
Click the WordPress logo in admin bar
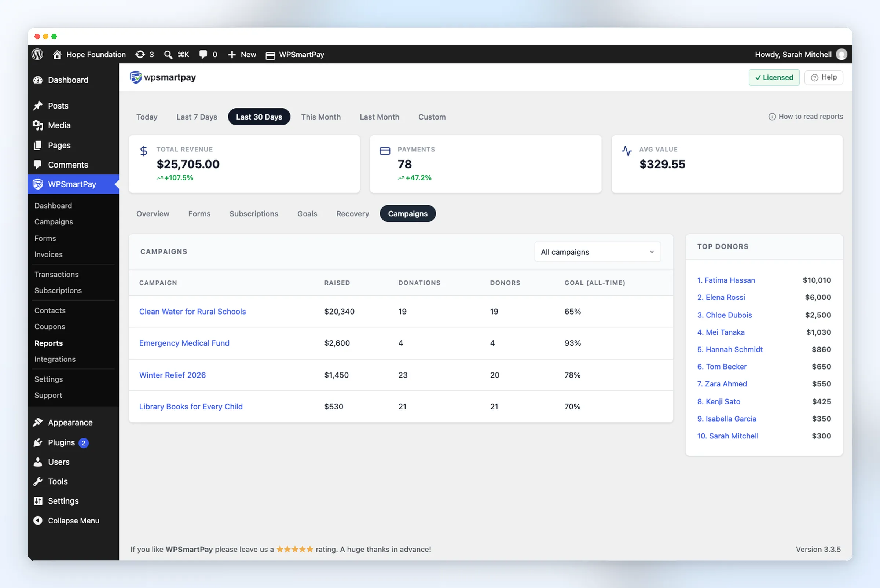click(x=37, y=54)
